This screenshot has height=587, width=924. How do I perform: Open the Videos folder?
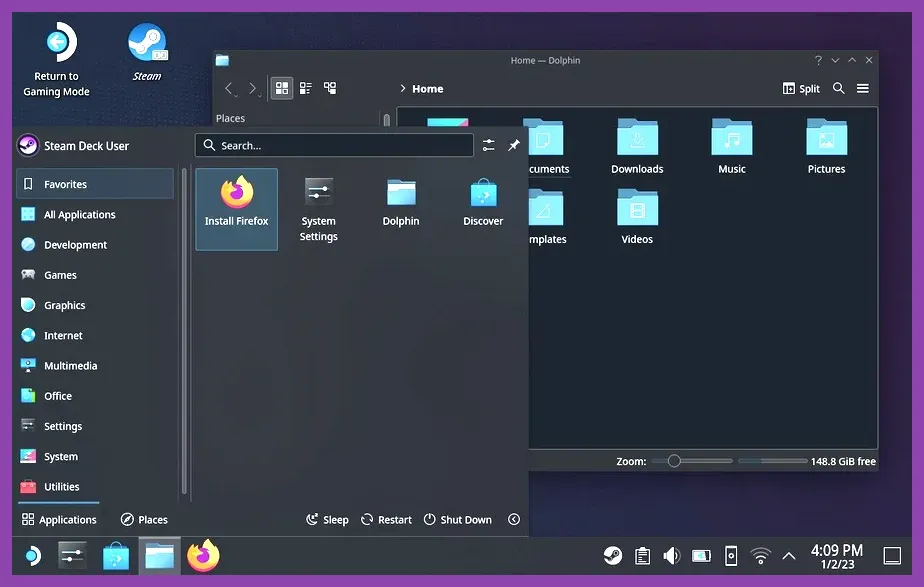click(x=637, y=216)
